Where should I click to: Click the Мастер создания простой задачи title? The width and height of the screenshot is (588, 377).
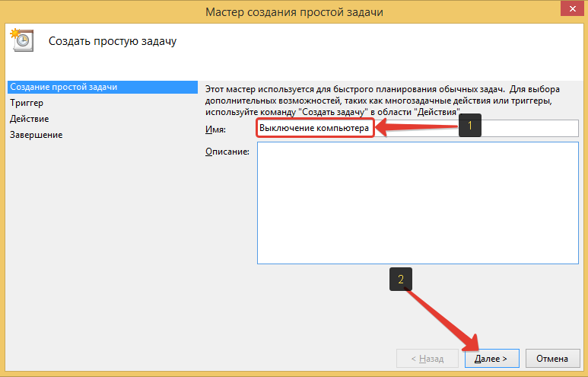point(294,12)
